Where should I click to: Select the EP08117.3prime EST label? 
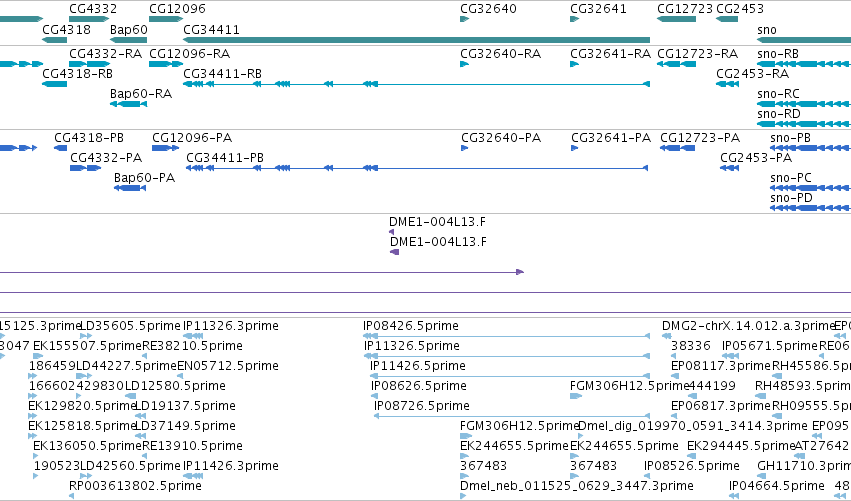[721, 366]
